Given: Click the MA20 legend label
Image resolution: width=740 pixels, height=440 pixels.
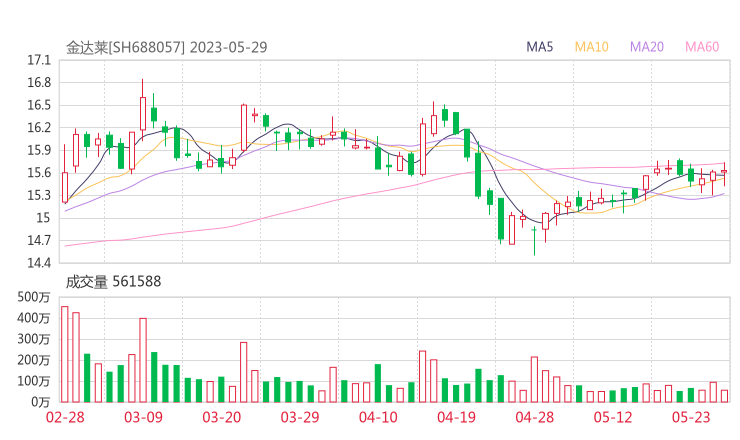Looking at the screenshot, I should tap(647, 47).
